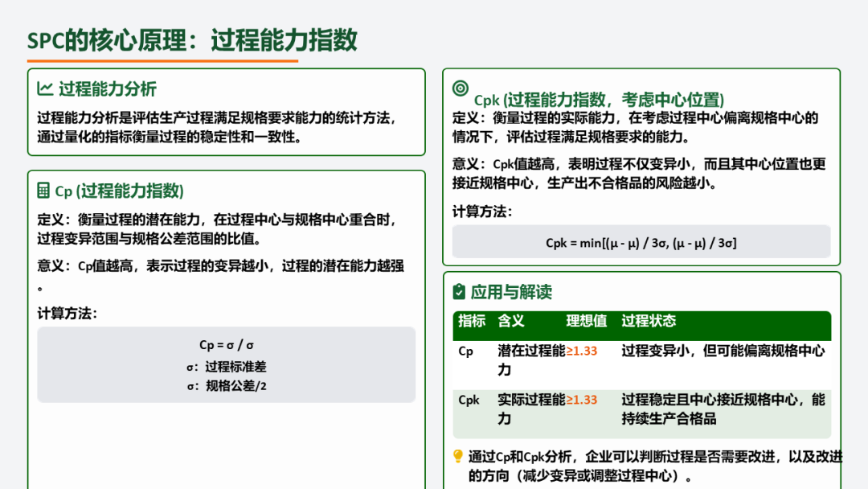Click the orange underline below the title
This screenshot has height=489, width=868.
162,60
